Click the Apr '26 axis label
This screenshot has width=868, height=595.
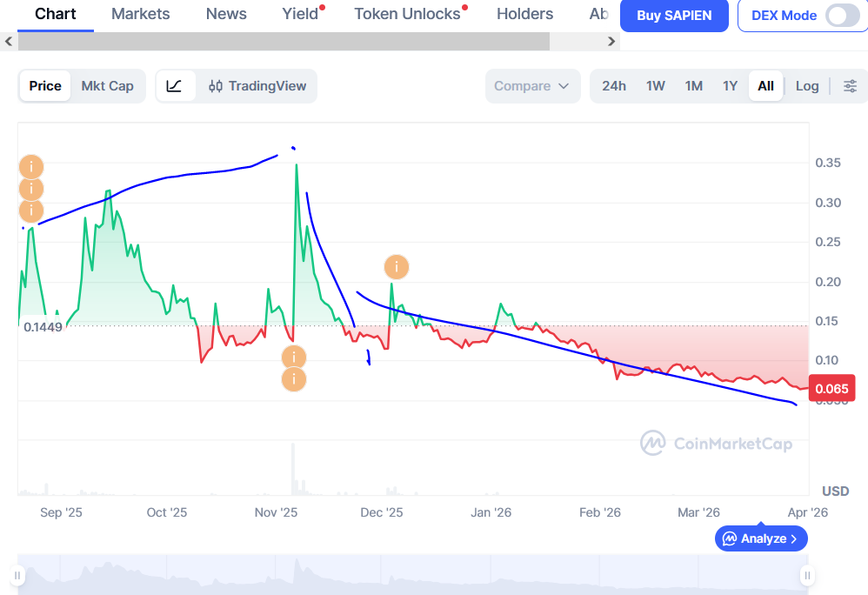coord(808,512)
